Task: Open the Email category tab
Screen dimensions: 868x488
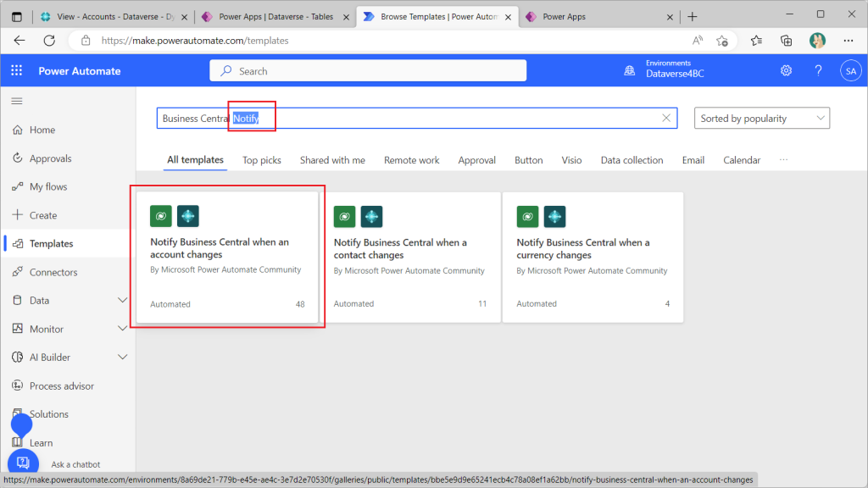Action: [693, 160]
